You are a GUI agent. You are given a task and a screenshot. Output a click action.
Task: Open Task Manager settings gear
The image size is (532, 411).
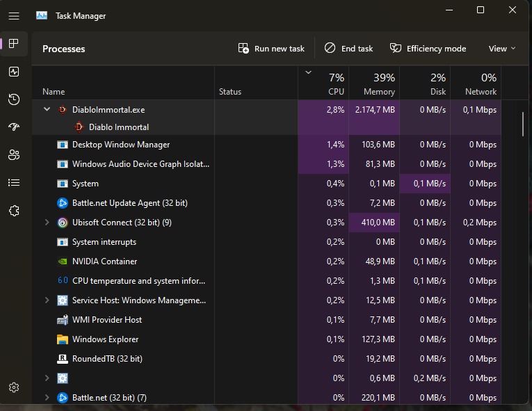[x=14, y=387]
